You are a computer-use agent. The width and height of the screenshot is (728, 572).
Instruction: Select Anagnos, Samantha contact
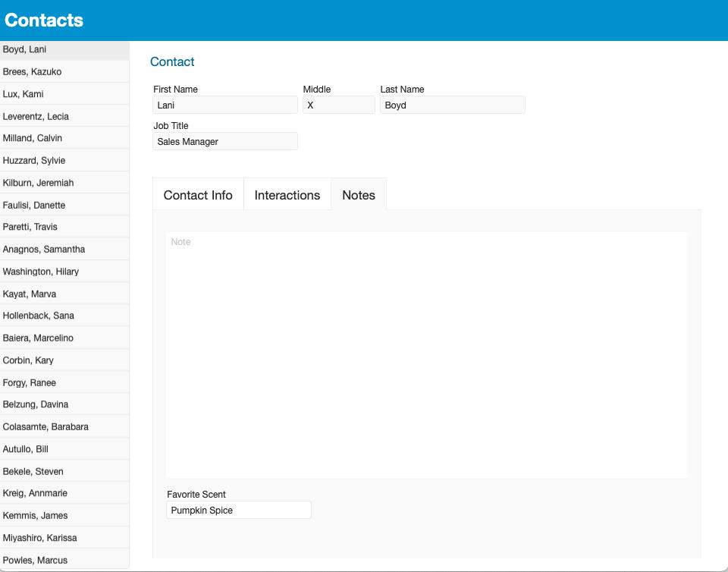64,249
